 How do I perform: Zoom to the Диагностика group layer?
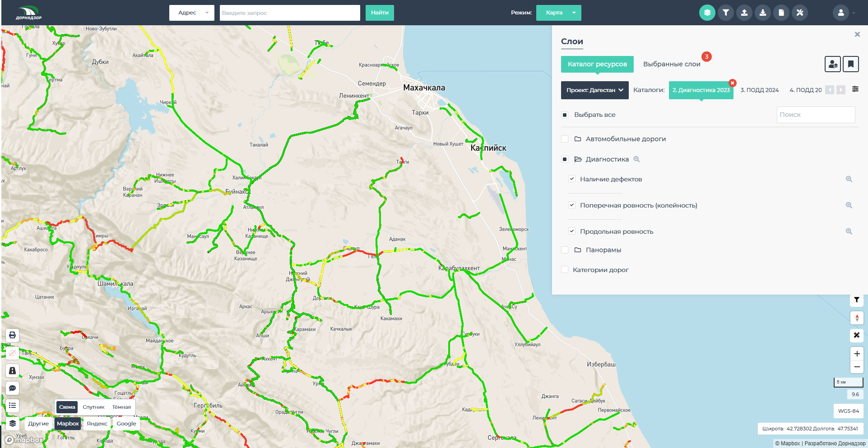[x=637, y=159]
